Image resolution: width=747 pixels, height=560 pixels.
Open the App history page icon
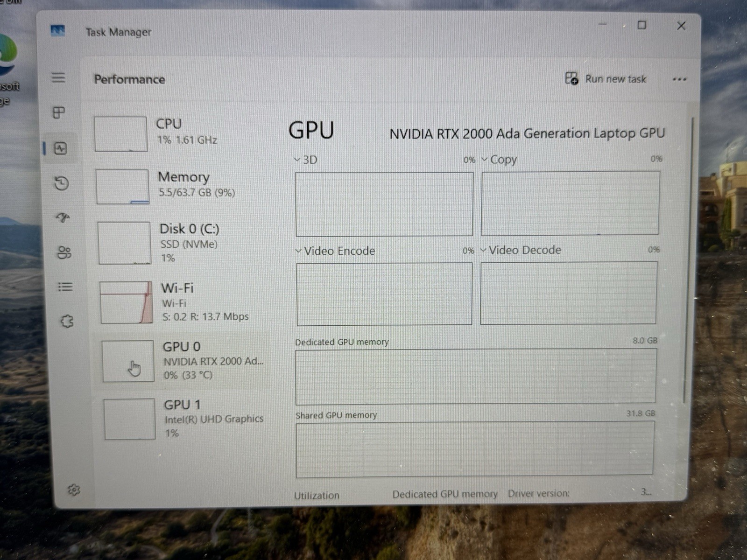[x=62, y=183]
